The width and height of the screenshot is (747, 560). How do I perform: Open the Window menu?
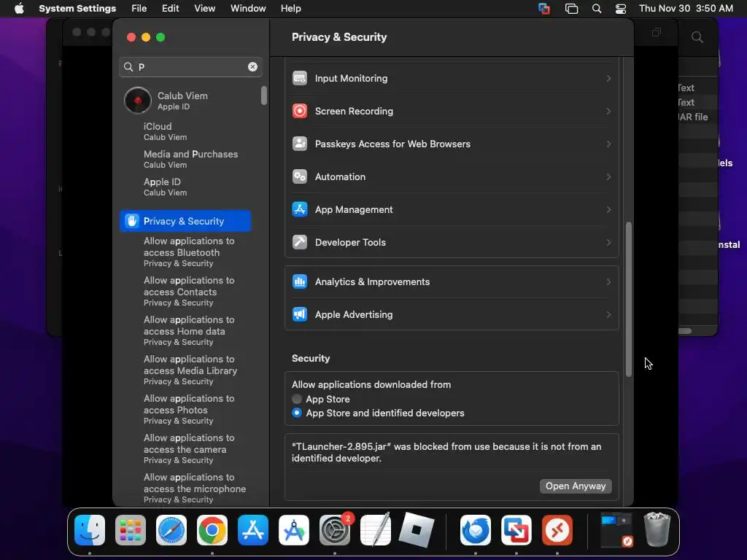[x=248, y=9]
